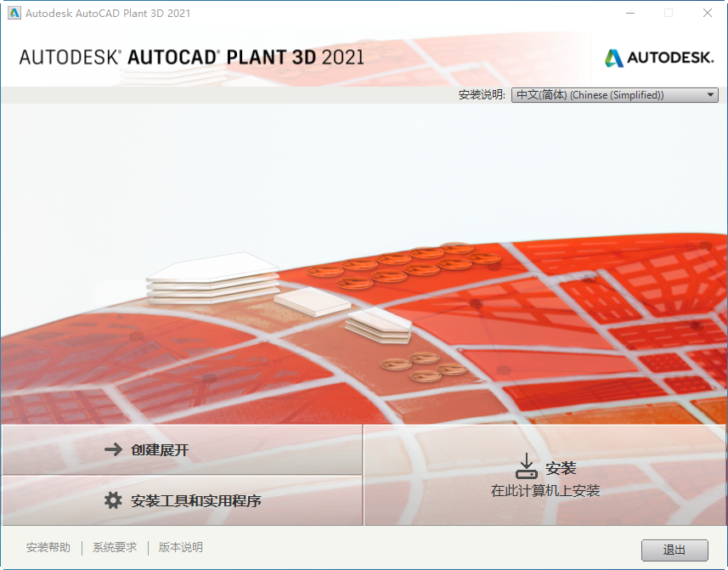This screenshot has height=570, width=728.
Task: Click the gear icon for 安装工具和实用程序
Action: tap(113, 500)
